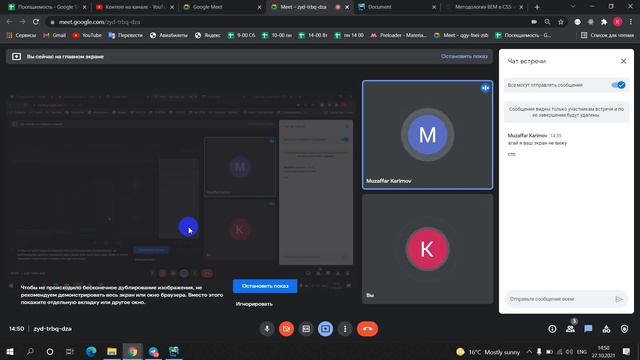
Task: Open the Windows Start menu
Action: tap(10, 351)
